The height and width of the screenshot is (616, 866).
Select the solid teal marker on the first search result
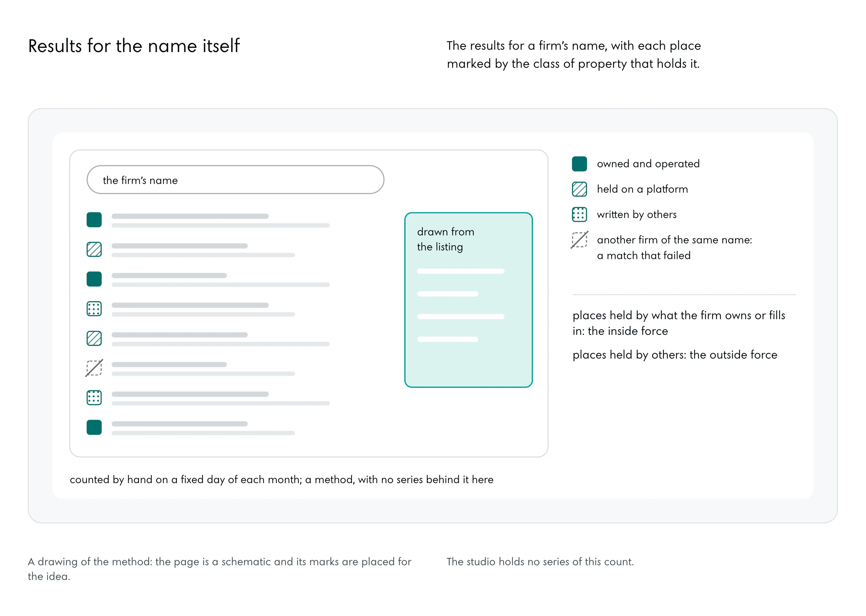(x=94, y=220)
